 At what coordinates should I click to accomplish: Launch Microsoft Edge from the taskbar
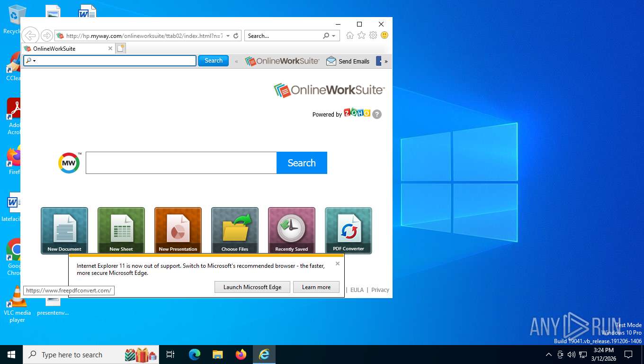pyautogui.click(x=195, y=355)
